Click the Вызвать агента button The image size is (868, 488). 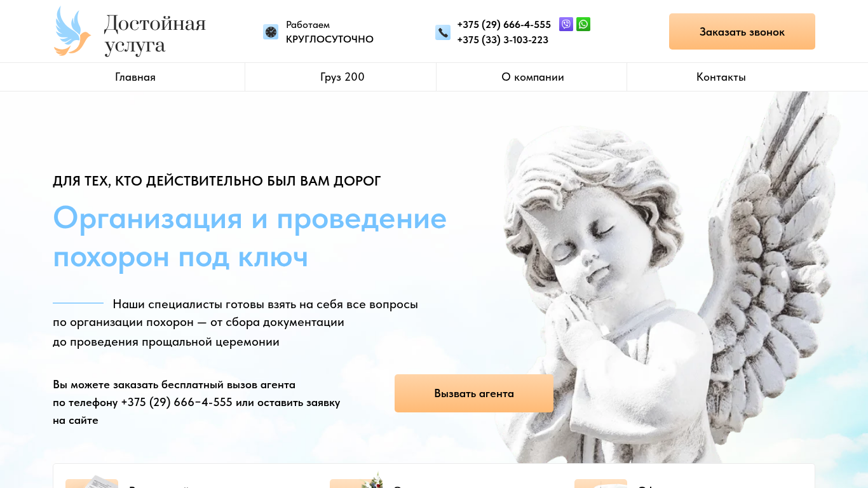474,393
